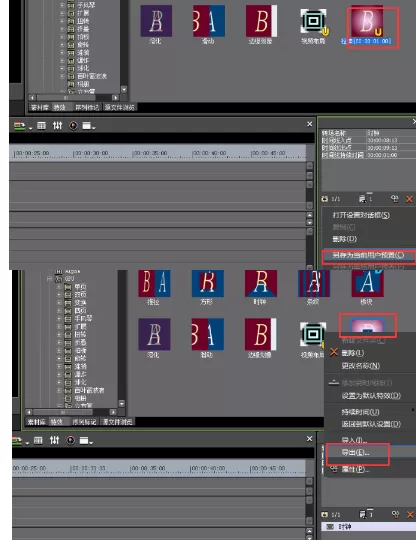Choose the 条纹 striped transition thumbnail
The image size is (416, 540).
[x=314, y=284]
